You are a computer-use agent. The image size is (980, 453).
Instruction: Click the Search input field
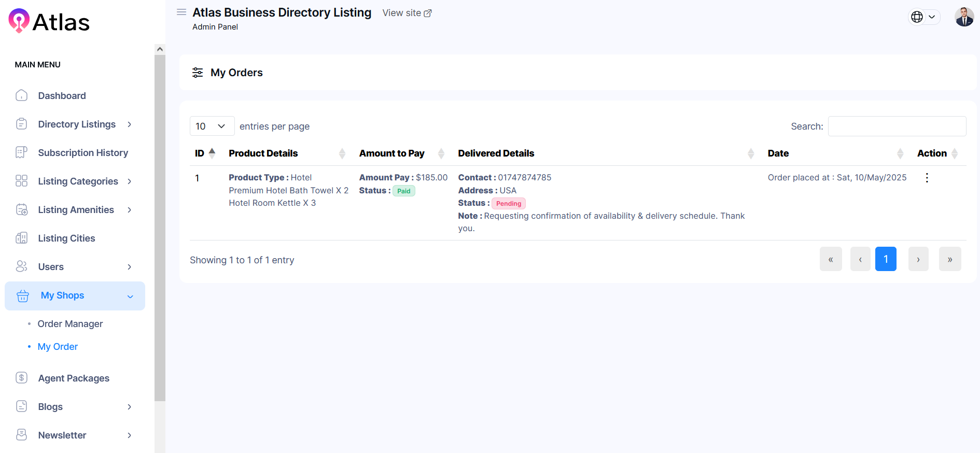pyautogui.click(x=897, y=126)
